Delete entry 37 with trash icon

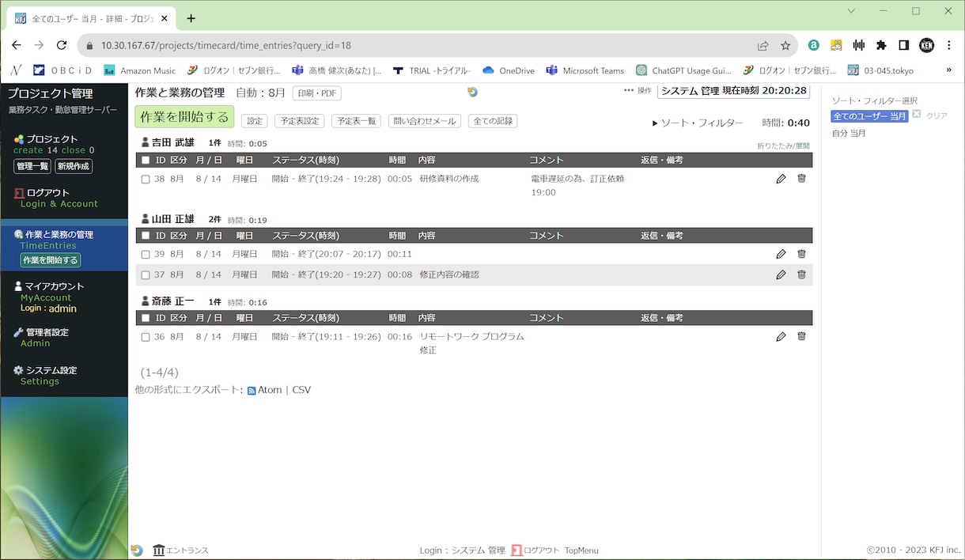(801, 274)
